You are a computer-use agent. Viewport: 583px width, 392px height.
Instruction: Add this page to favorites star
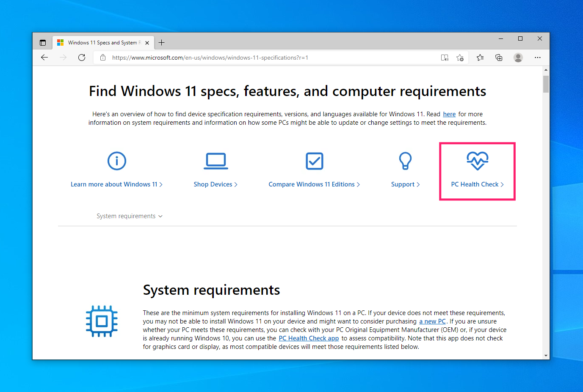[x=460, y=58]
